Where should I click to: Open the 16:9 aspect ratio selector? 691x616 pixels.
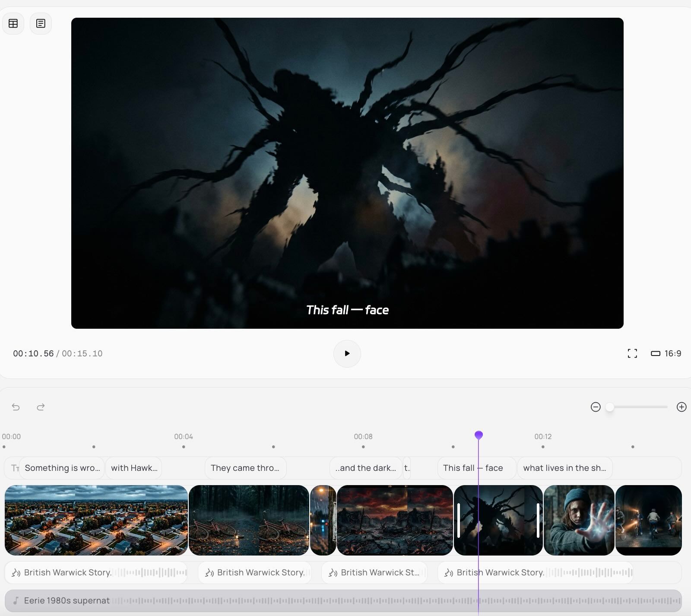[x=666, y=353]
